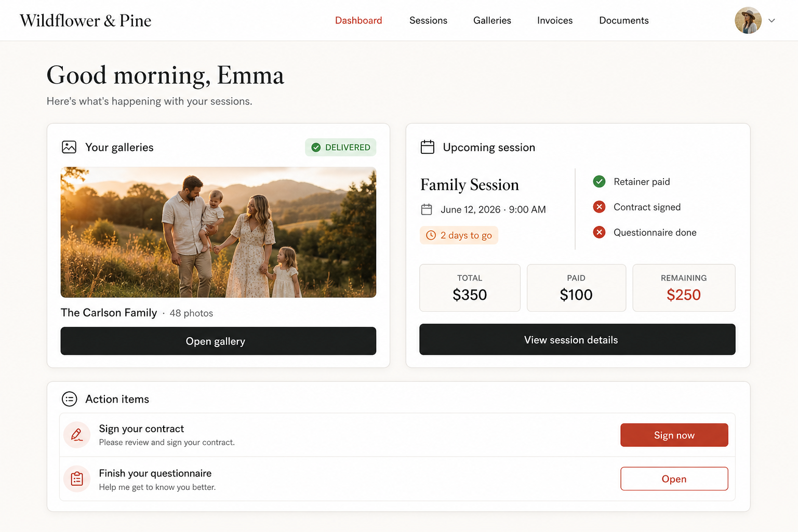
Task: Click the PAID $100 card
Action: click(x=576, y=288)
